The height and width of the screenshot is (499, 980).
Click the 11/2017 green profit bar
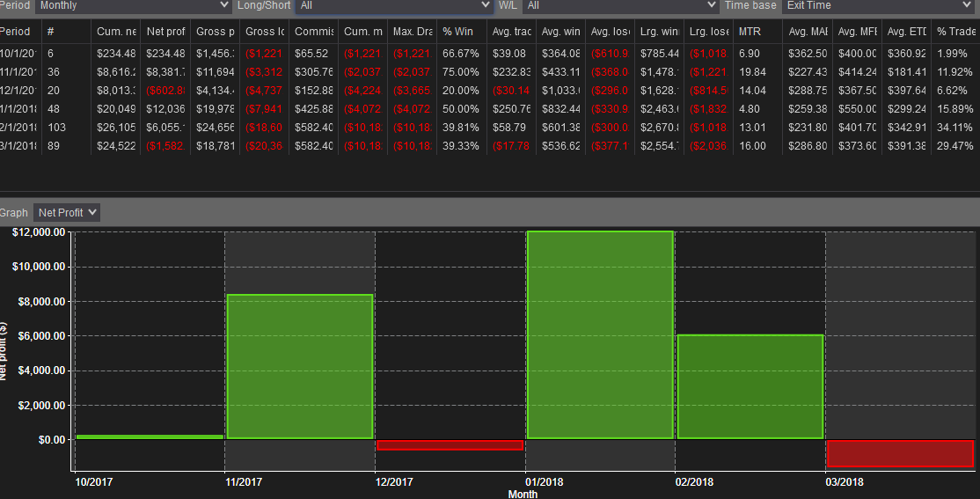coord(300,366)
